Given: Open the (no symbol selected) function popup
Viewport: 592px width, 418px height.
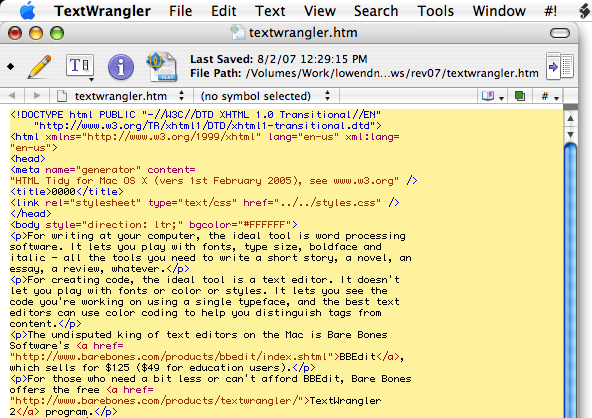Looking at the screenshot, I should click(266, 96).
